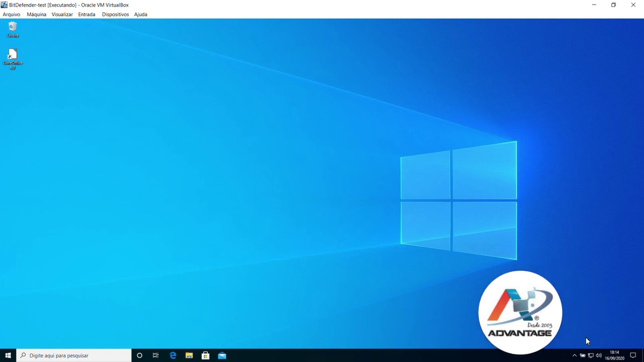Open the Ajuda menu
Viewport: 644px width, 362px height.
[x=141, y=15]
